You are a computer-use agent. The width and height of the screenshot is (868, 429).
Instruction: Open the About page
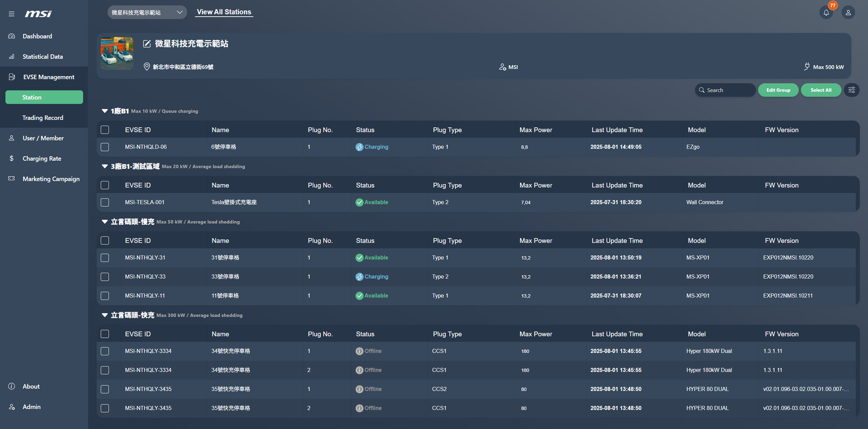point(31,386)
